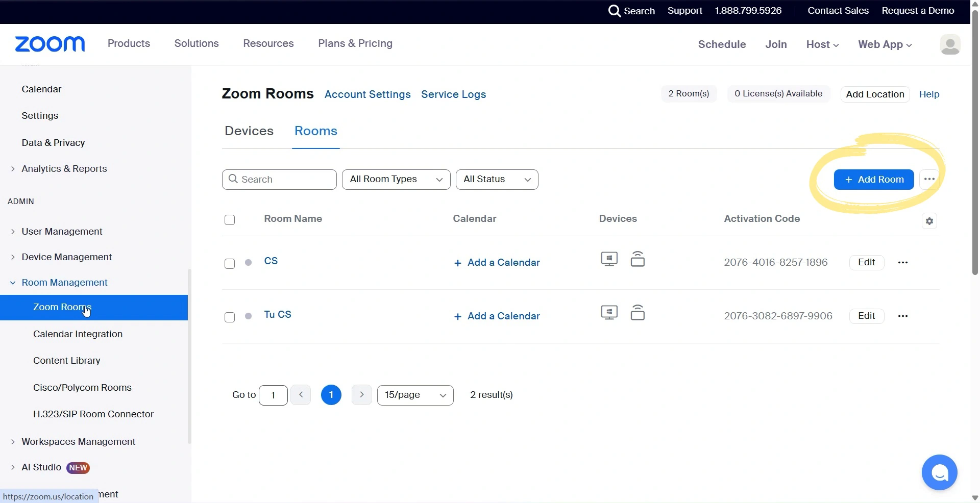Viewport: 980px width, 503px height.
Task: Click the search magnifier icon in top bar
Action: click(x=615, y=11)
